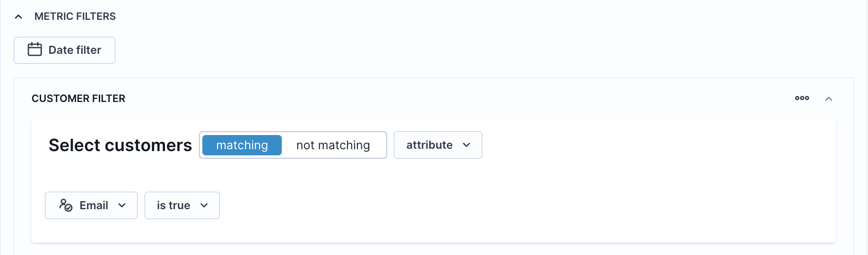Click the CUSTOMER FILTER header title
The image size is (868, 255).
78,99
